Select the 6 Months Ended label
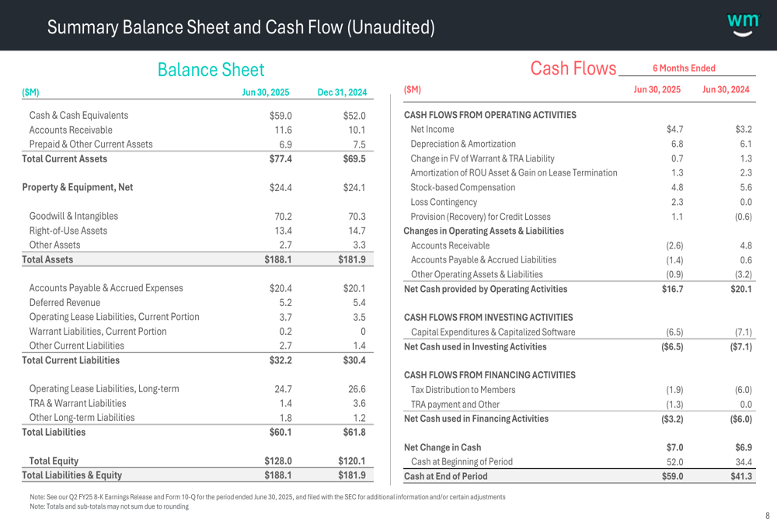 click(684, 68)
